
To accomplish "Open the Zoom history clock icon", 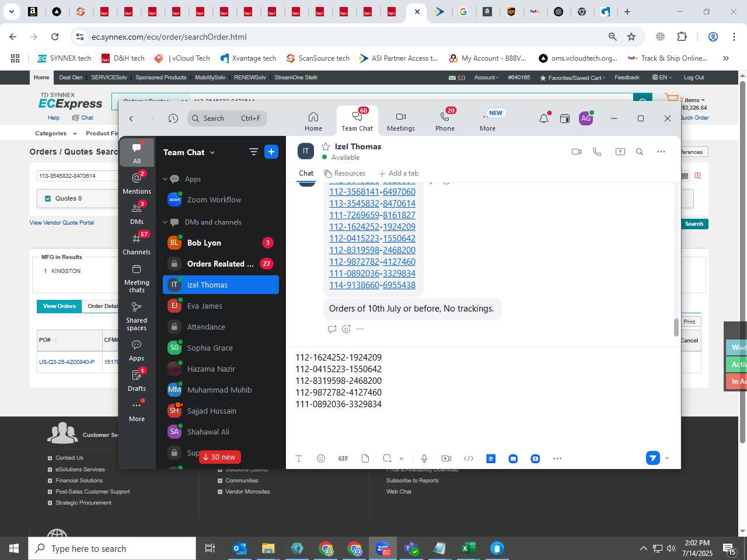I will click(x=173, y=118).
